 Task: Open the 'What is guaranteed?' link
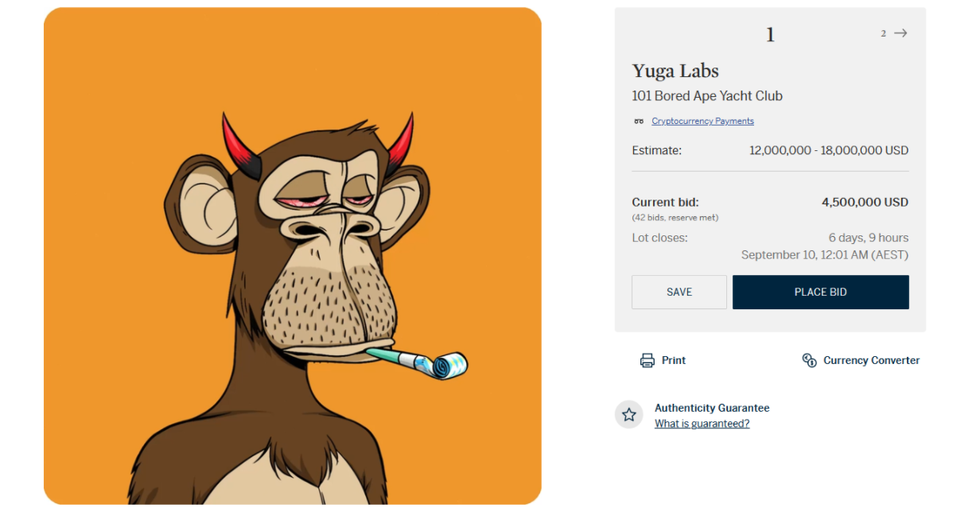pos(702,424)
